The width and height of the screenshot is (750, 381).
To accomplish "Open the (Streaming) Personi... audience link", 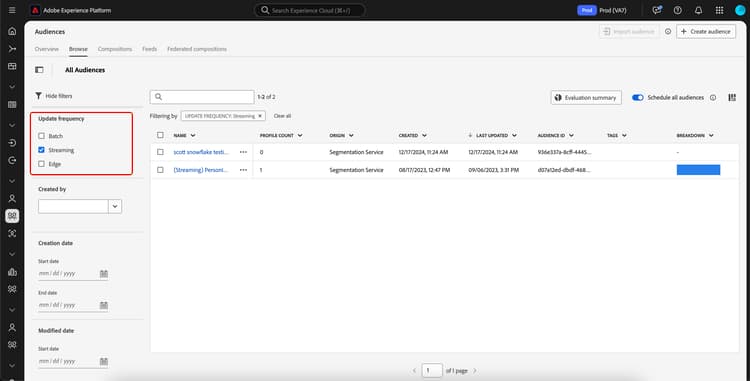I will pos(201,170).
